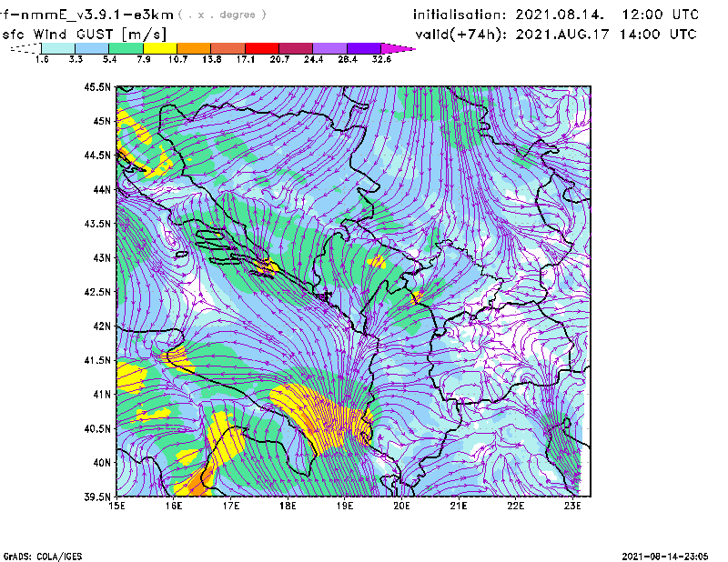The width and height of the screenshot is (728, 562).
Task: Pick the green swatch in the gust legend
Action: pyautogui.click(x=126, y=48)
